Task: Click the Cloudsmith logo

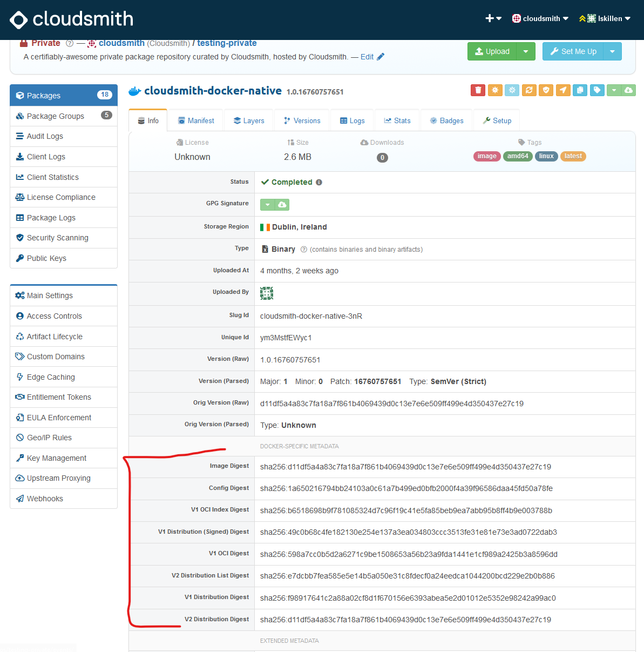Action: coord(72,19)
